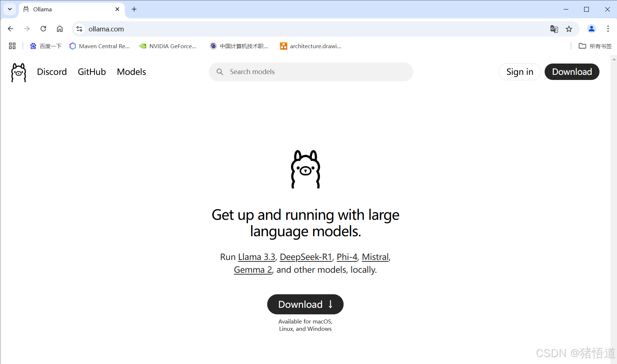The width and height of the screenshot is (617, 364).
Task: Go back to previous page
Action: (x=11, y=29)
